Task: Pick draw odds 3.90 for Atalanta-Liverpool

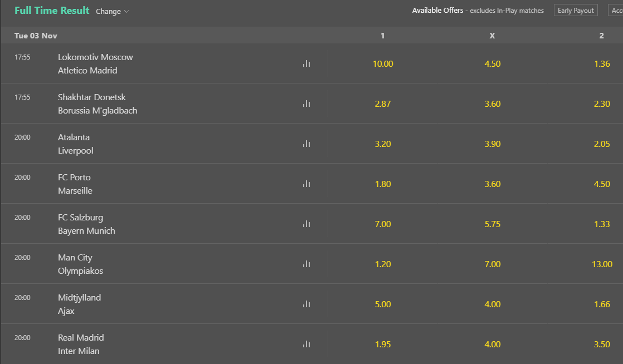Action: pos(493,144)
